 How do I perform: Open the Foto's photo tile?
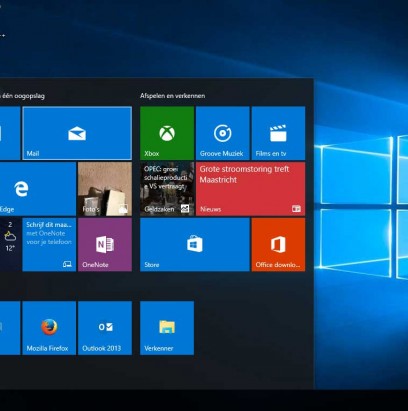[x=105, y=189]
